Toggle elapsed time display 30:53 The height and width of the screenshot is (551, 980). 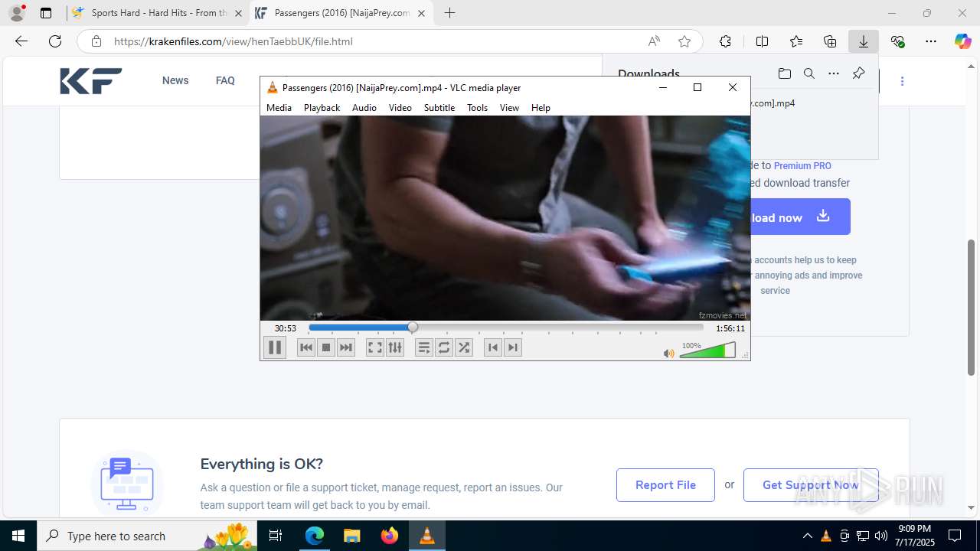[x=286, y=328]
